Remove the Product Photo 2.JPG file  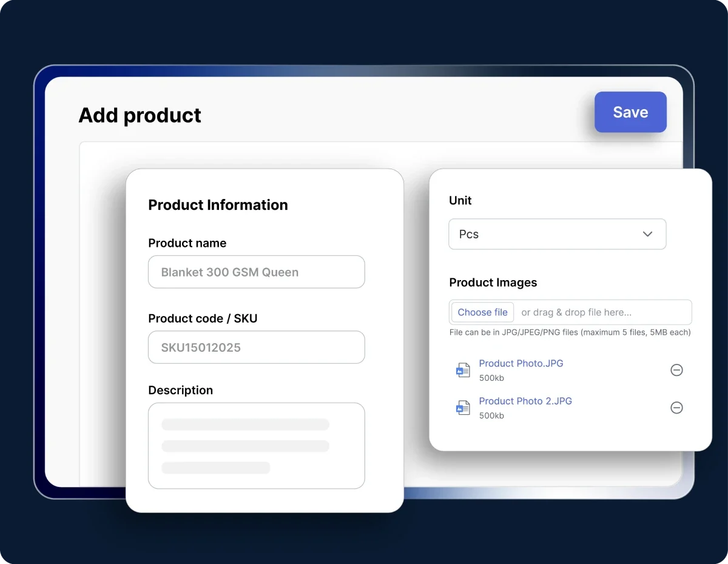coord(676,408)
